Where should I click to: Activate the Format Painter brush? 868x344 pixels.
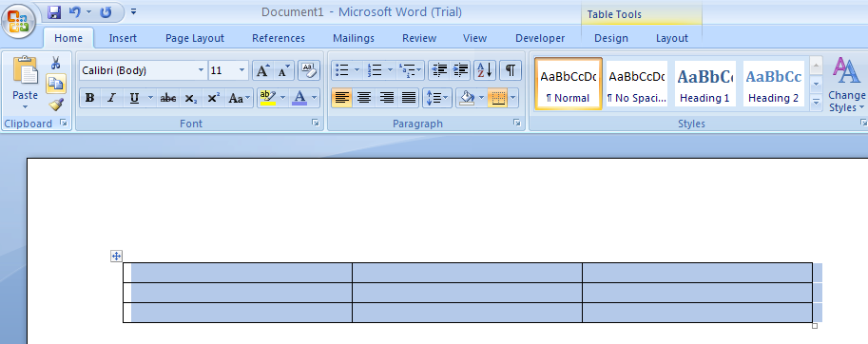[x=55, y=105]
